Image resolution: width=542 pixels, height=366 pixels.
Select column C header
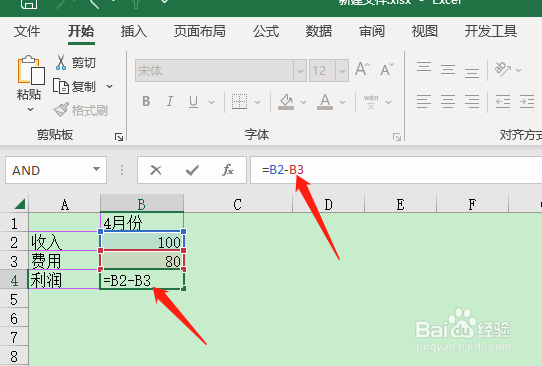pyautogui.click(x=237, y=204)
